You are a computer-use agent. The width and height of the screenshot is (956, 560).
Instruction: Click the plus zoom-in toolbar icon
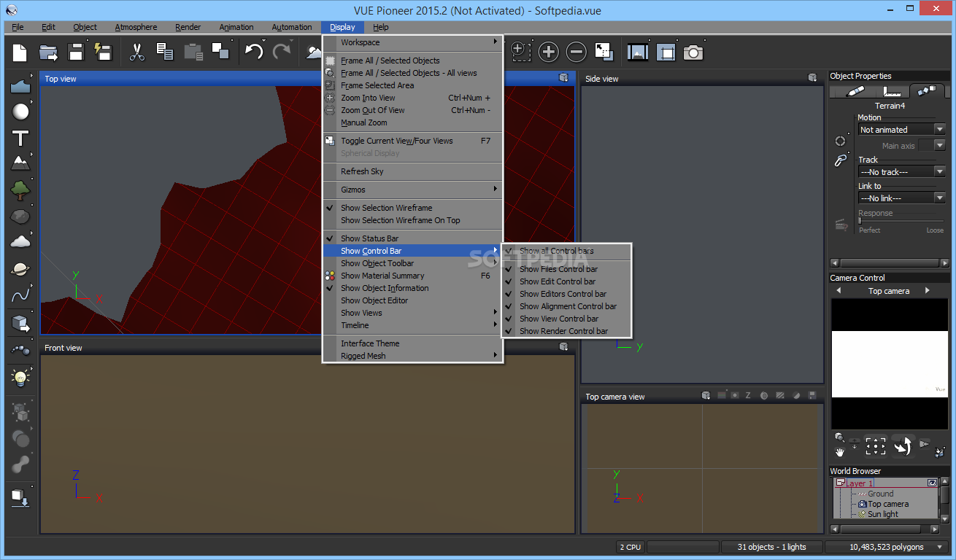[548, 52]
